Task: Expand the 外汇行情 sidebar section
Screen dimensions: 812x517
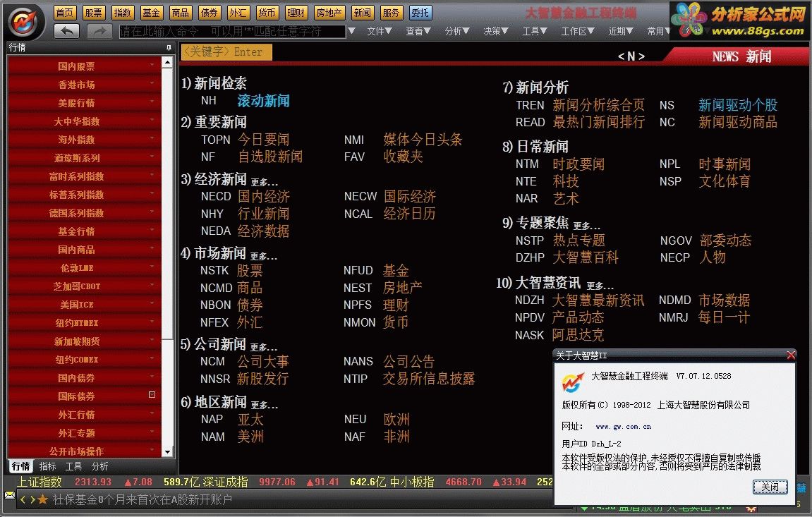Action: [85, 415]
